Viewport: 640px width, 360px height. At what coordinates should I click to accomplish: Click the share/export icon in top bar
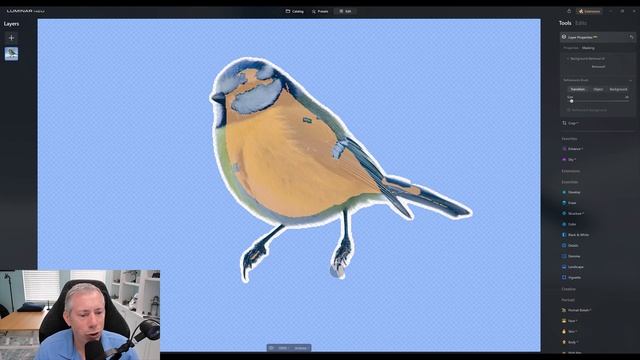point(569,11)
